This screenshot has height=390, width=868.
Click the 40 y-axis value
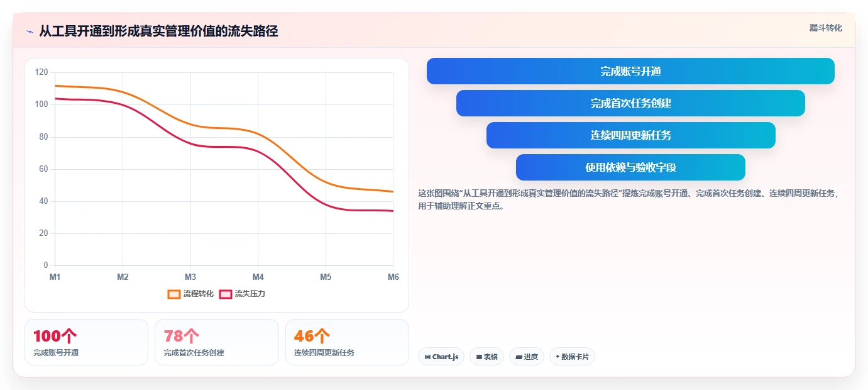(43, 201)
